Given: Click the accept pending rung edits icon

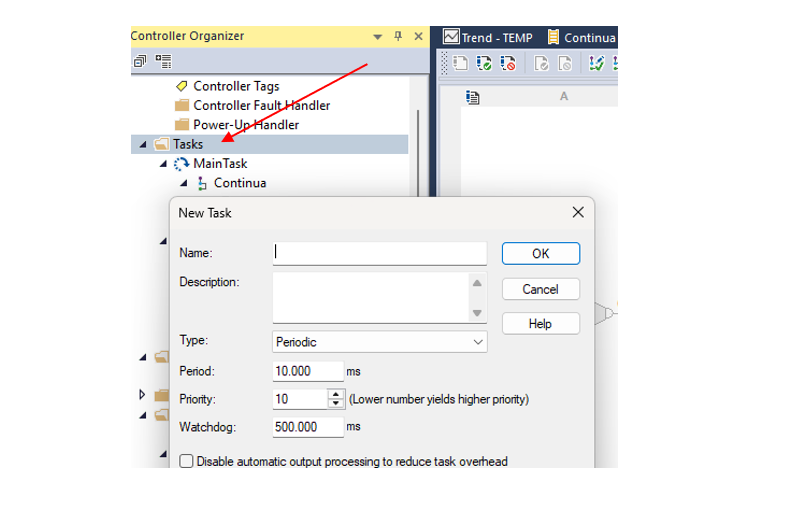Looking at the screenshot, I should 484,63.
